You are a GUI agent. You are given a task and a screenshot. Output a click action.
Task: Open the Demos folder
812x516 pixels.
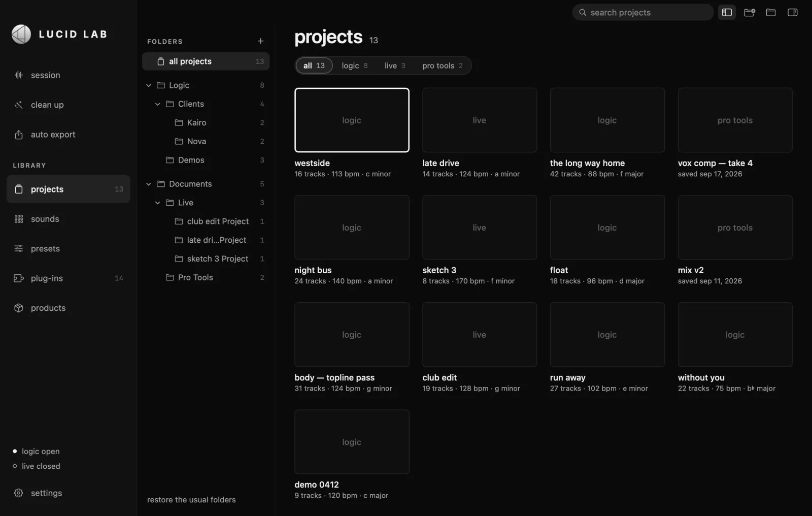pos(206,160)
